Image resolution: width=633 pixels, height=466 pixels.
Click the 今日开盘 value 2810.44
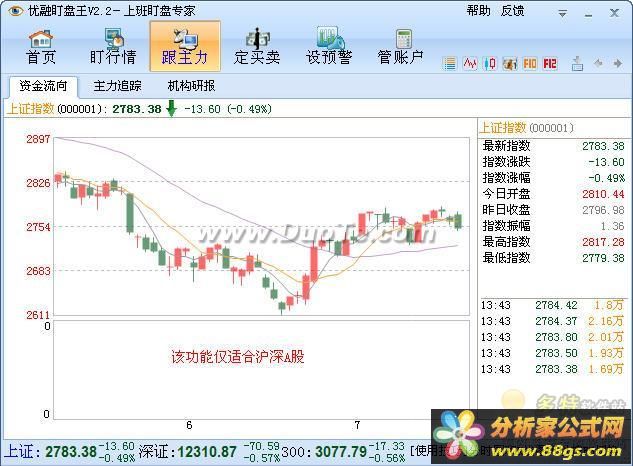[603, 194]
